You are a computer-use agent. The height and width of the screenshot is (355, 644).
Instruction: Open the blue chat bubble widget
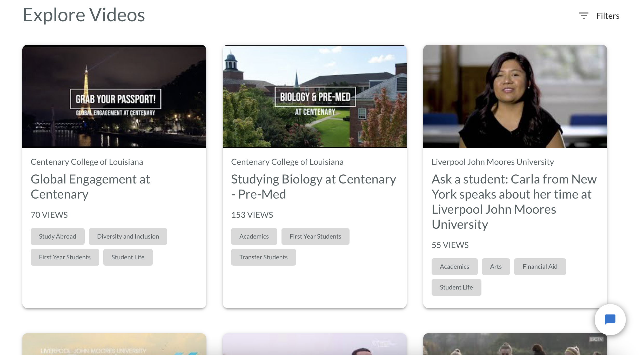coord(610,319)
